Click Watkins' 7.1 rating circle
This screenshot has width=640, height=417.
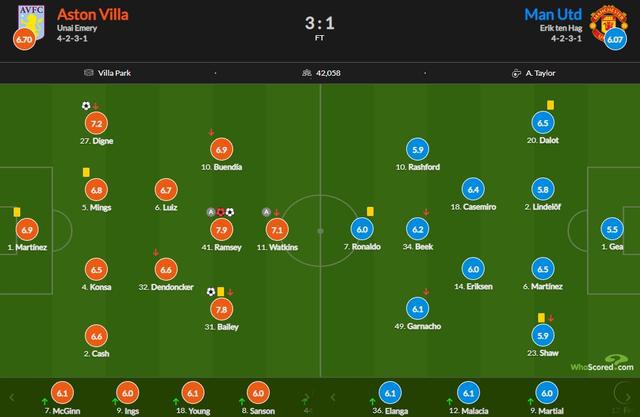point(277,229)
